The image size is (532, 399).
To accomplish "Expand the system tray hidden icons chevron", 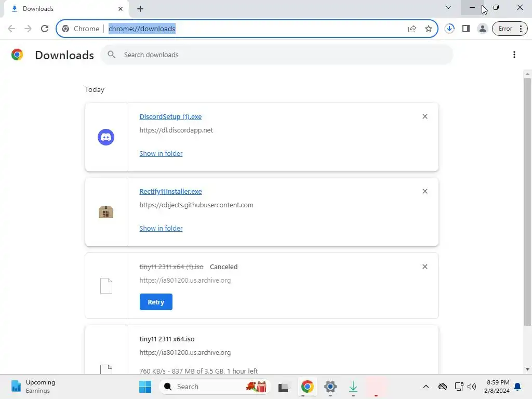I will (426, 387).
